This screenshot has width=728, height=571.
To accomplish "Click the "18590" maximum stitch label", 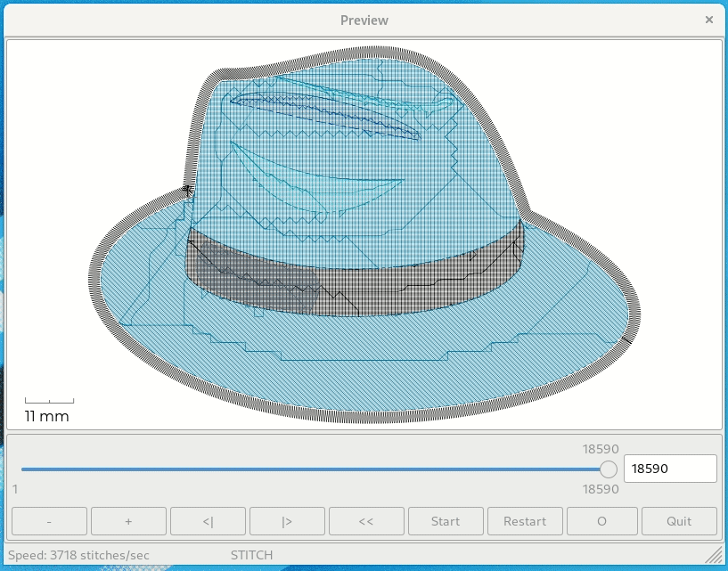I will [x=600, y=449].
